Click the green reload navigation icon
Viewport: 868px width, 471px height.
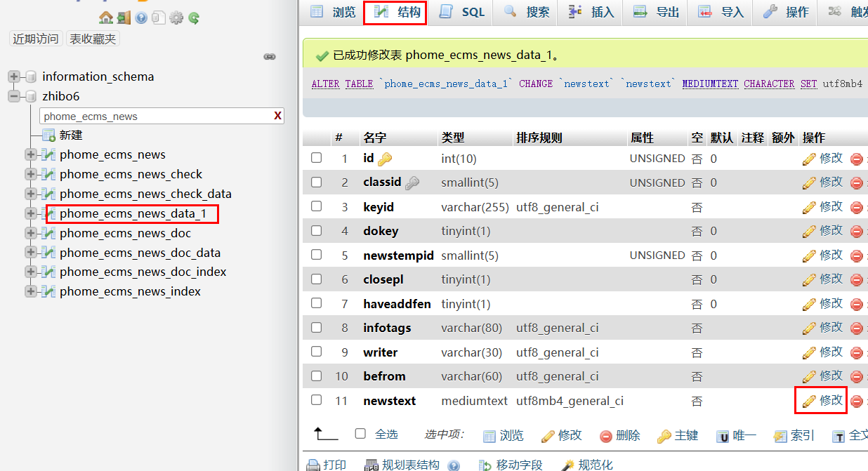click(194, 18)
